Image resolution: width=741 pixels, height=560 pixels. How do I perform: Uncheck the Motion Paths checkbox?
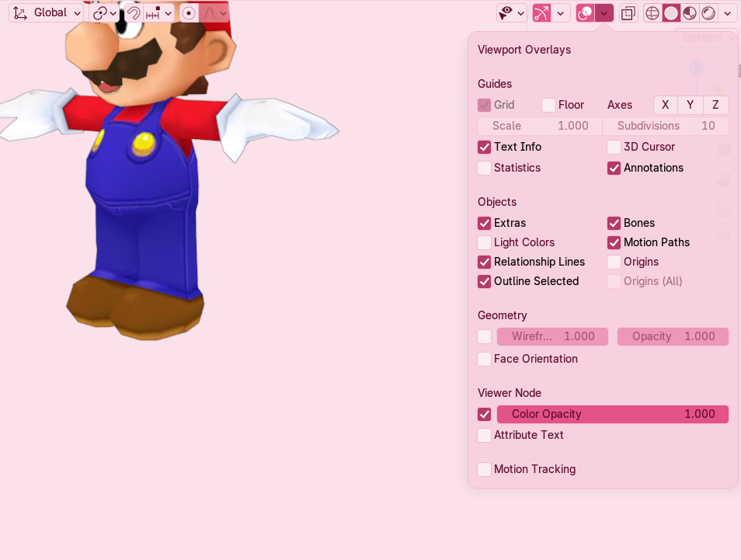pos(614,242)
